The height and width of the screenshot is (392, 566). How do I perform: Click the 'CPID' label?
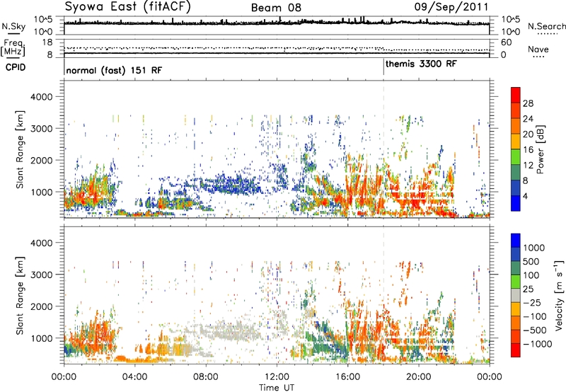(x=16, y=67)
